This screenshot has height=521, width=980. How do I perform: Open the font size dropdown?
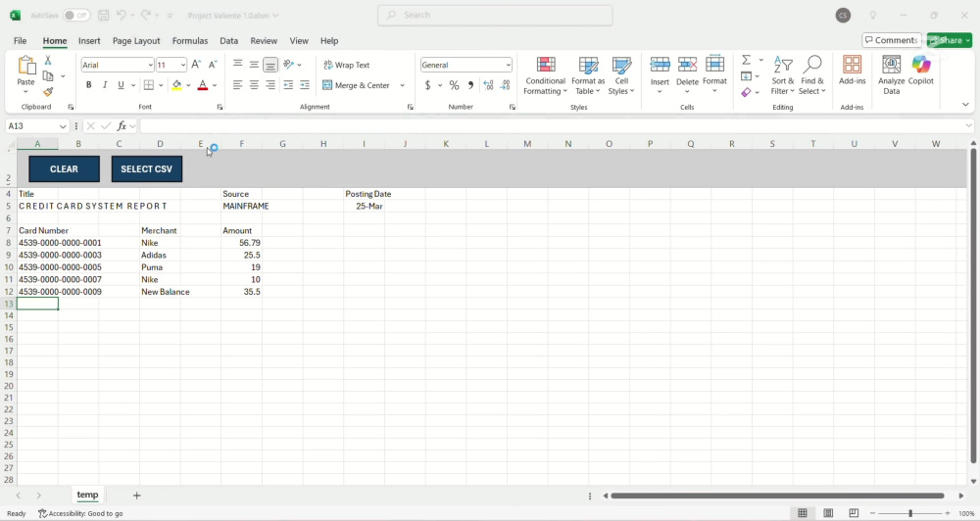point(182,65)
